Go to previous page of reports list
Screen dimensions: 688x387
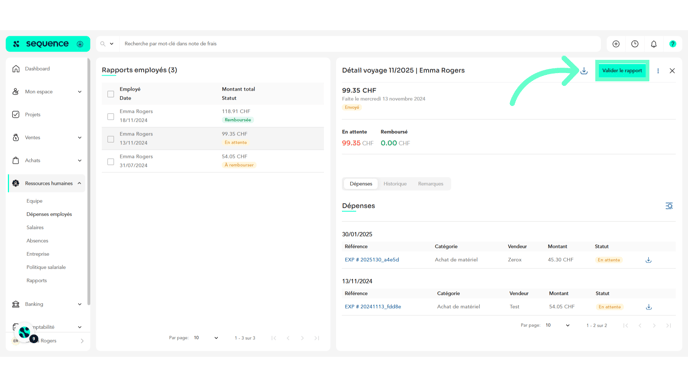coord(288,338)
